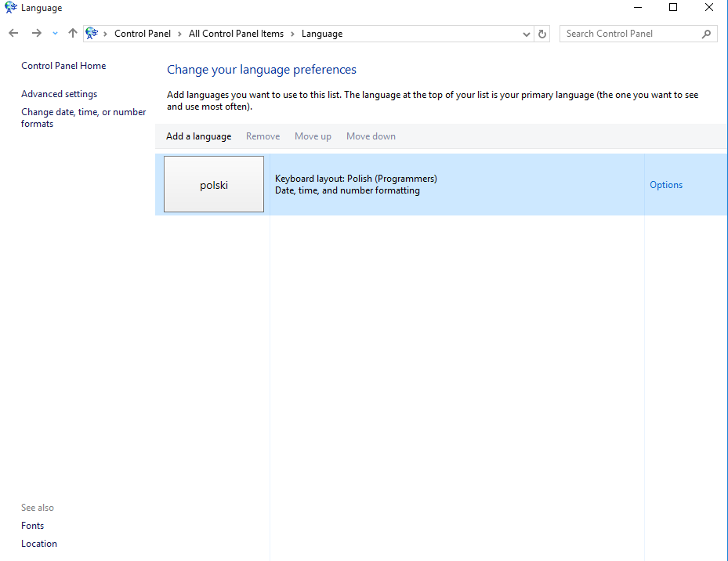The height and width of the screenshot is (561, 728).
Task: Open the recent locations dropdown arrow
Action: point(56,34)
